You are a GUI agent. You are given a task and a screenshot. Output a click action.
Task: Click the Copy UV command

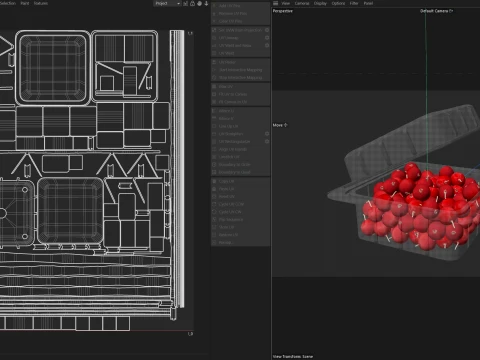[x=240, y=181]
